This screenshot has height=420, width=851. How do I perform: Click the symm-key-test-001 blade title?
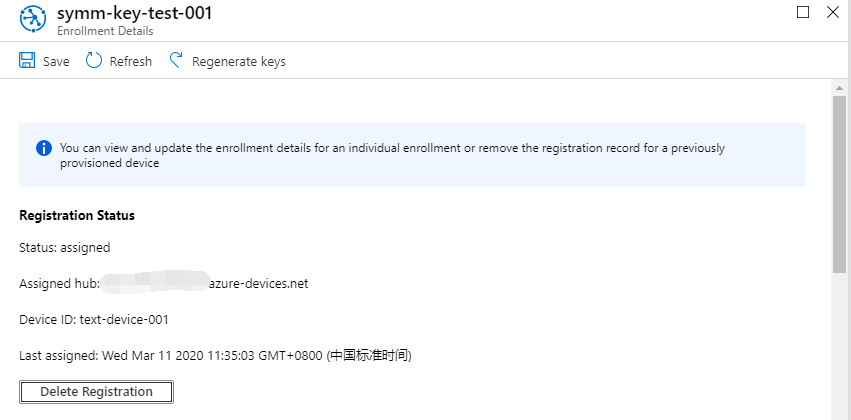click(x=134, y=13)
